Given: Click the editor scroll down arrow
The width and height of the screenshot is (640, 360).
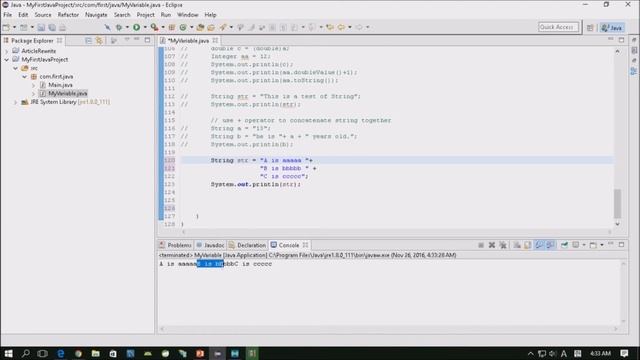Looking at the screenshot, I should pos(617,224).
